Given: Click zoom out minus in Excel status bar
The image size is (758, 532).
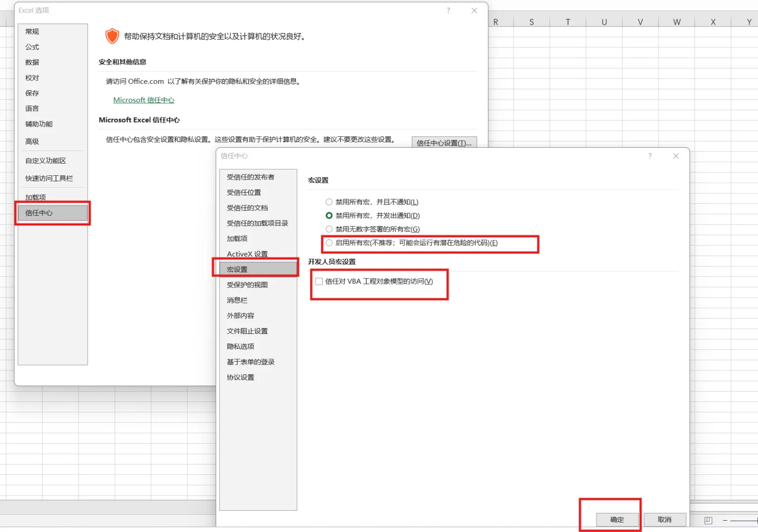Looking at the screenshot, I should (x=725, y=520).
